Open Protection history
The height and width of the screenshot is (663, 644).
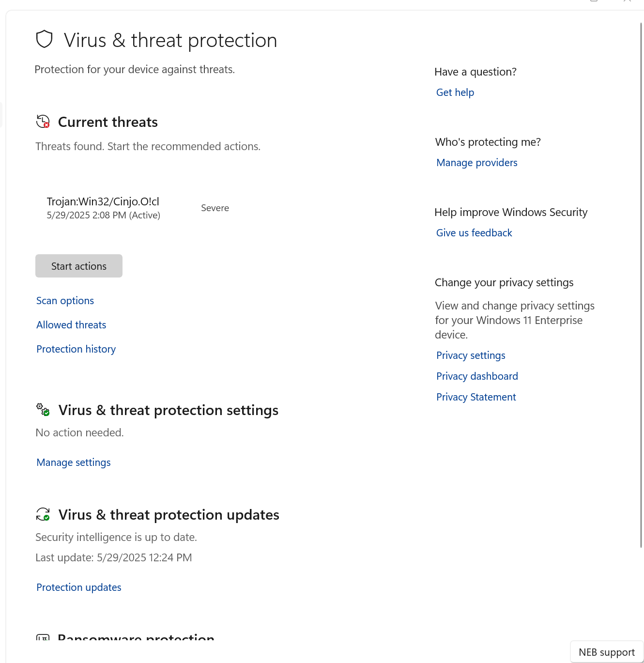pos(76,349)
